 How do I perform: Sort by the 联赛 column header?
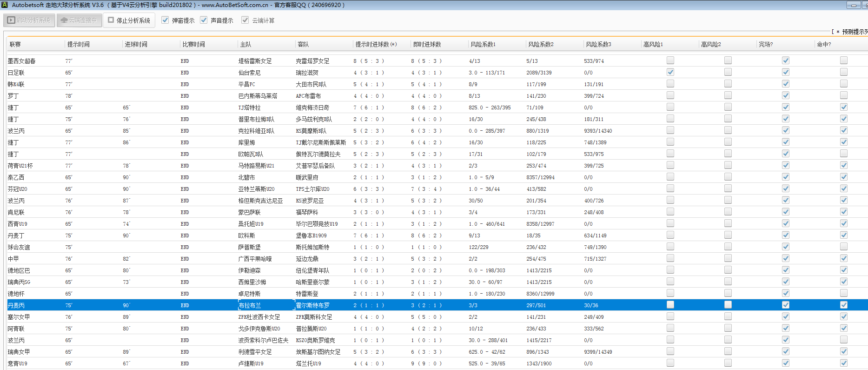pos(15,44)
